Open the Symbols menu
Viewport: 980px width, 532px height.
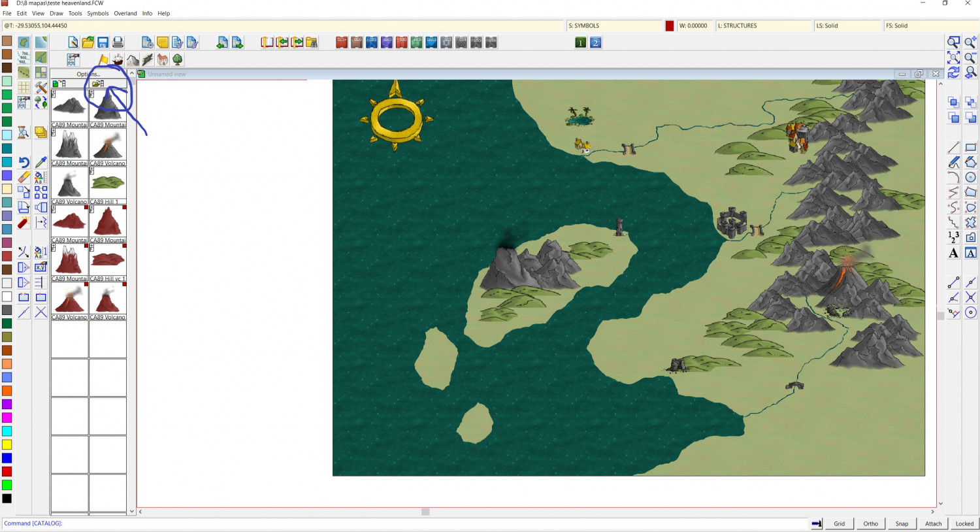click(98, 13)
